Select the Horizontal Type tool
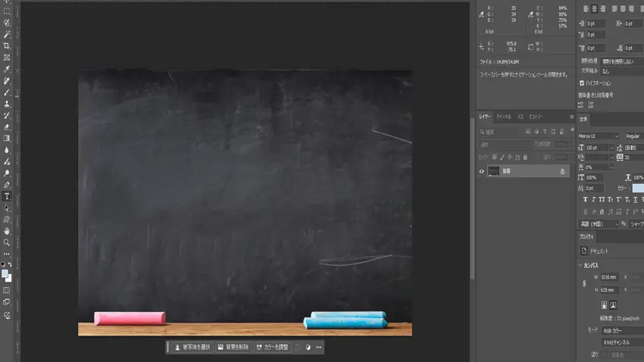The height and width of the screenshot is (362, 644). coord(7,196)
